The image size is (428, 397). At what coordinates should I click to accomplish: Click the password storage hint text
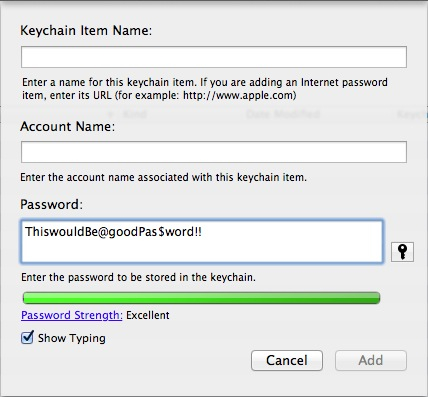(138, 277)
